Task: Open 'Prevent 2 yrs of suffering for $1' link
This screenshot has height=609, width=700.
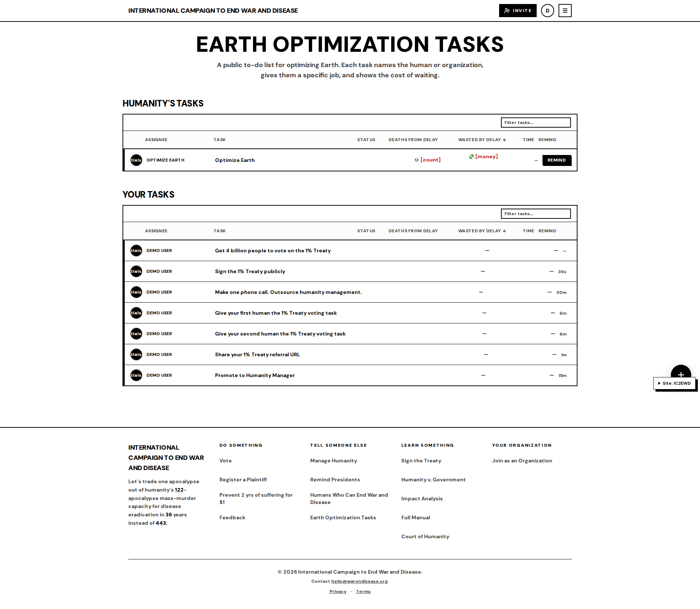Action: pos(256,499)
